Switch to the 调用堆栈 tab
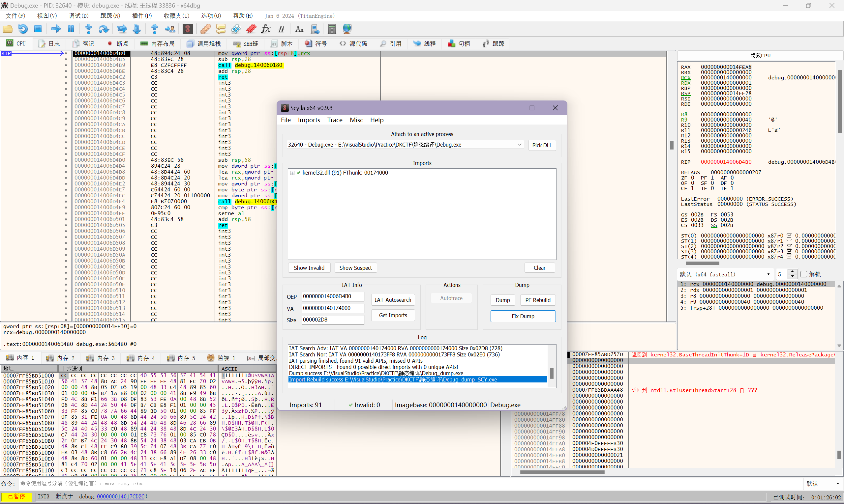844x504 pixels. coord(204,43)
